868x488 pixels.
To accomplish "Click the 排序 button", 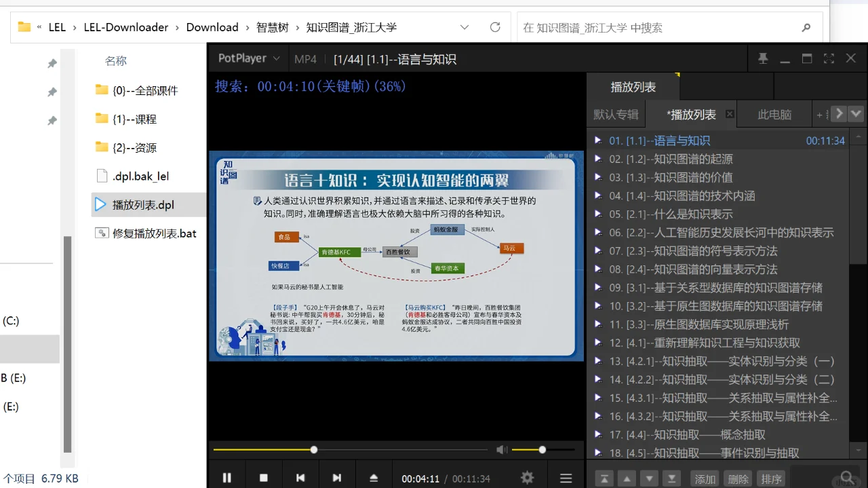I will coord(771,478).
